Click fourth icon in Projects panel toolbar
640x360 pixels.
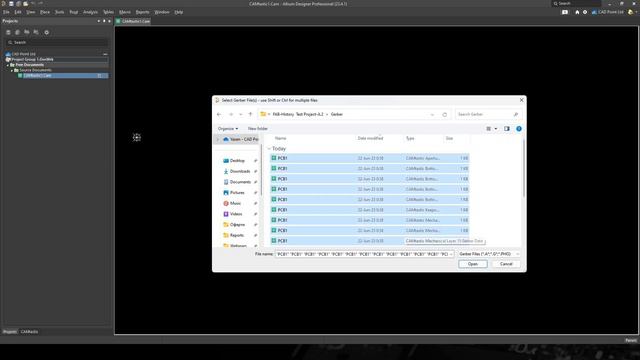[36, 32]
